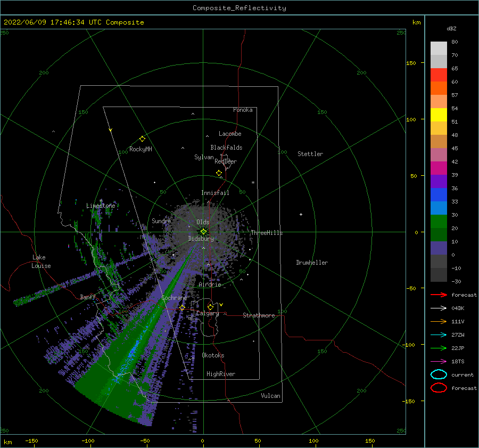Click the Ponoka city label
Screen dimensions: 479x448
[243, 110]
